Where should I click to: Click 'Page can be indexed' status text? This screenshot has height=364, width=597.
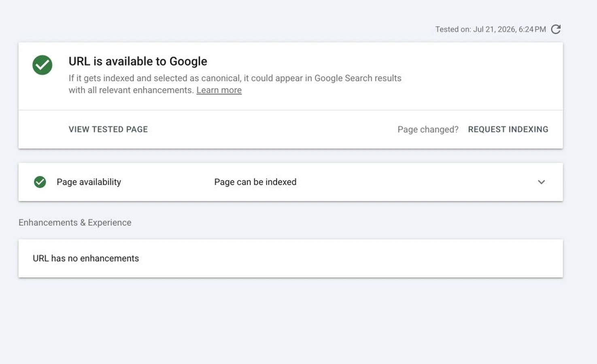click(255, 182)
